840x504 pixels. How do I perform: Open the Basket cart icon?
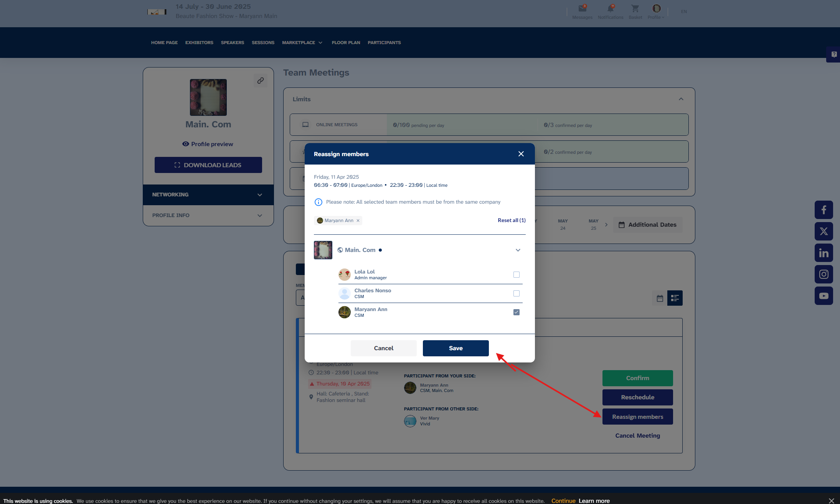click(635, 9)
